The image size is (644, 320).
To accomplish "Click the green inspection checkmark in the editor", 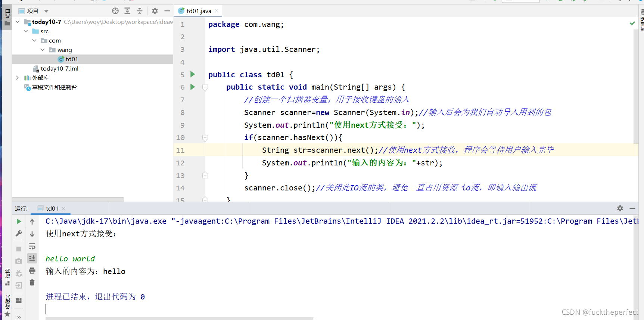I will tap(632, 23).
